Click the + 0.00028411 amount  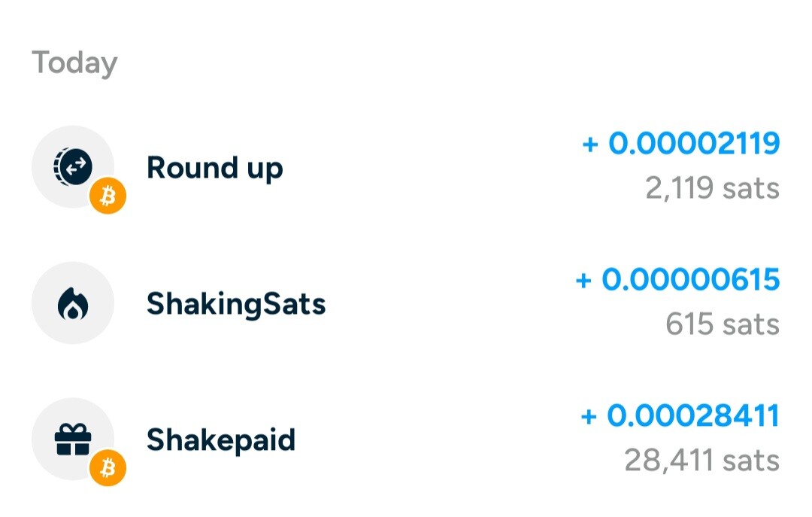680,416
